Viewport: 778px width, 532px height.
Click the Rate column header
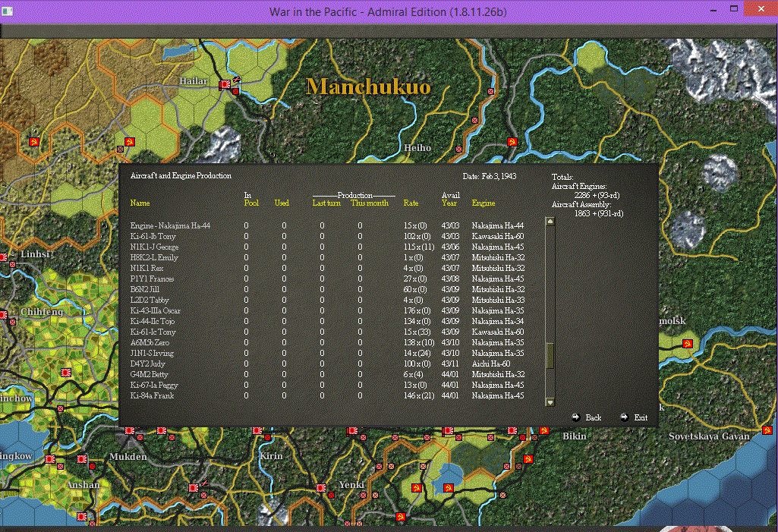point(411,203)
